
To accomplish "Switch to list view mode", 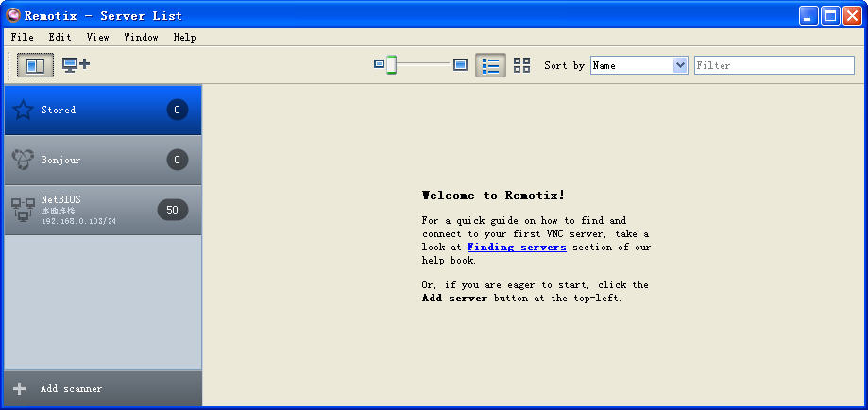I will click(x=490, y=65).
